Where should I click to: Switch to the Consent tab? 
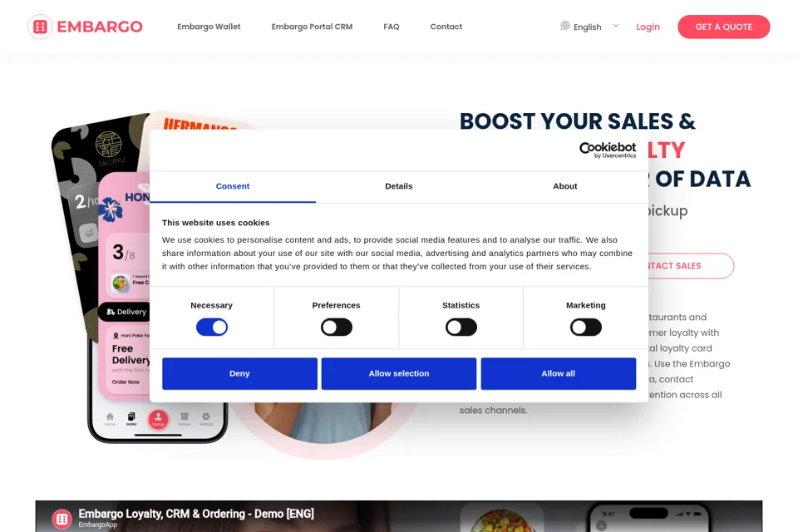(233, 186)
